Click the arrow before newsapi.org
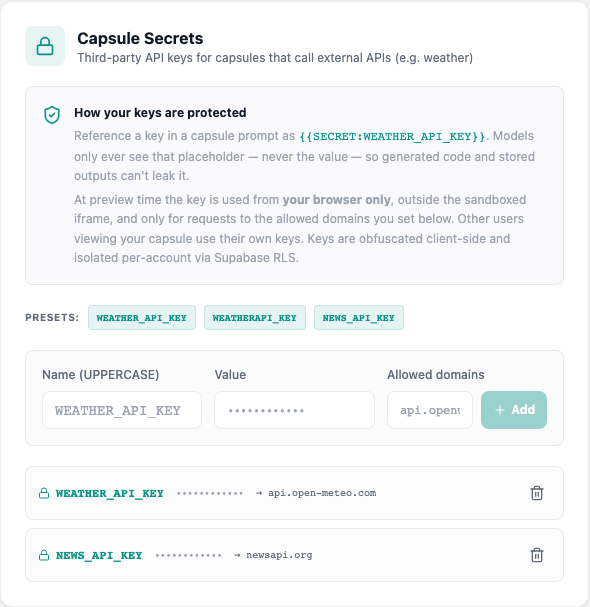590x607 pixels. point(237,555)
